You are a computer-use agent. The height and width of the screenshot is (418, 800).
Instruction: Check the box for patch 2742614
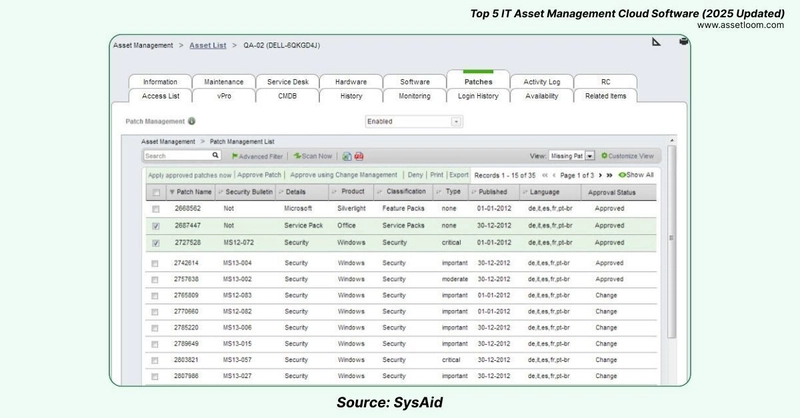coord(155,263)
